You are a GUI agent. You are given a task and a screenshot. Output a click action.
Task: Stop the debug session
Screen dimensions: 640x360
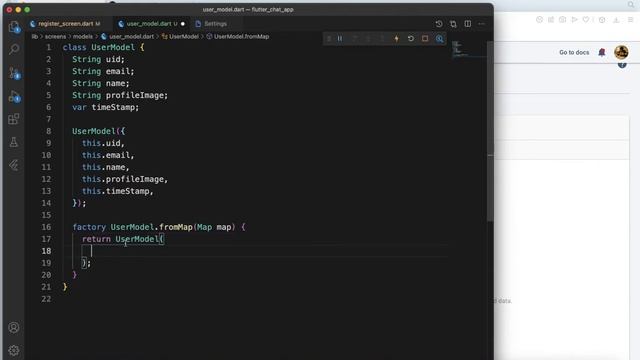[425, 39]
